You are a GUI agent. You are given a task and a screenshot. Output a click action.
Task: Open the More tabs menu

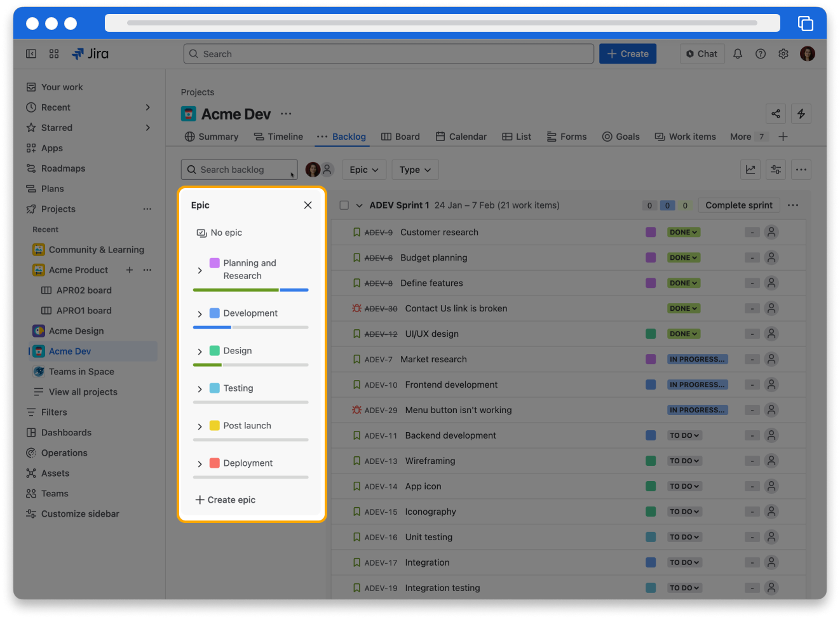click(749, 137)
